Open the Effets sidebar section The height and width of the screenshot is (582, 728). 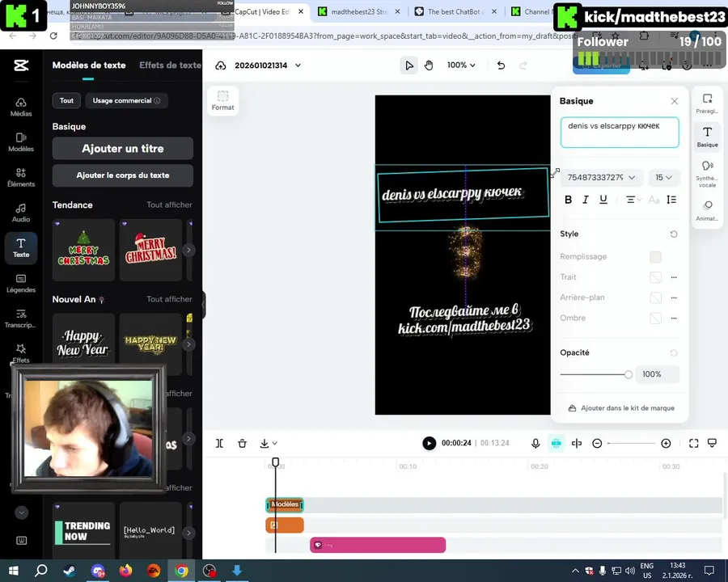21,354
